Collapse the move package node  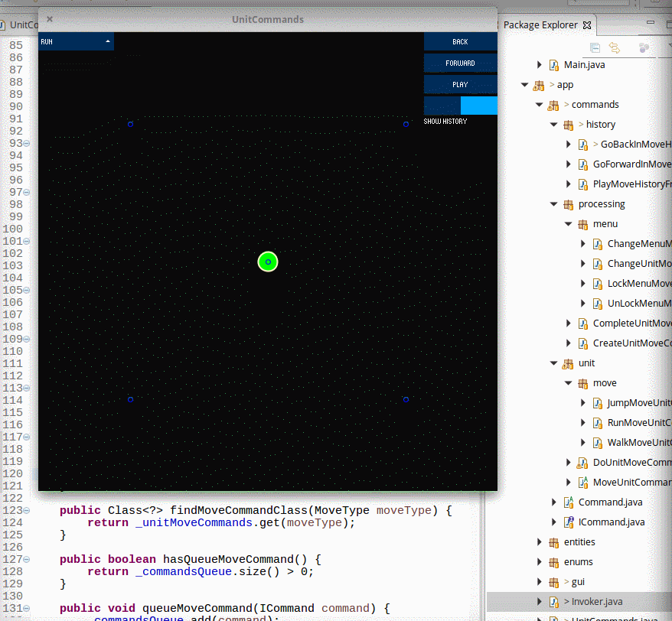click(568, 382)
